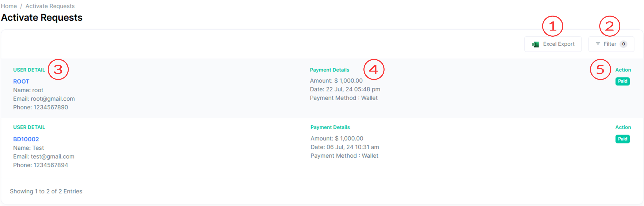
Task: Select Activate Requests breadcrumb item
Action: tap(50, 6)
